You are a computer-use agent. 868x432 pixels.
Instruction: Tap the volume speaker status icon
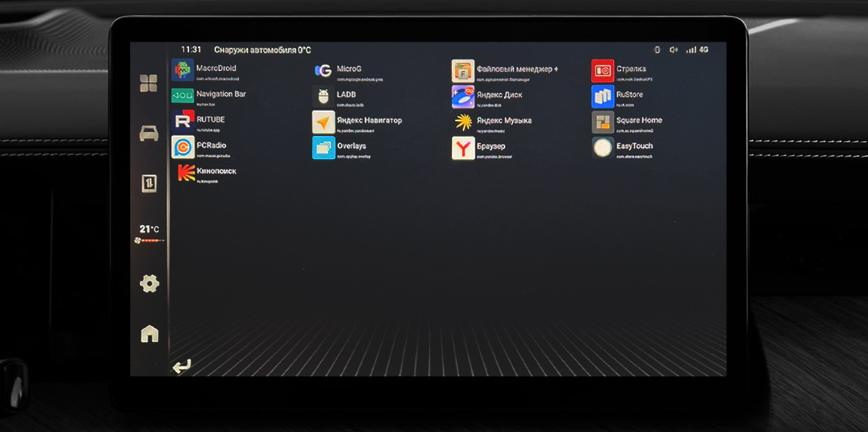click(673, 50)
